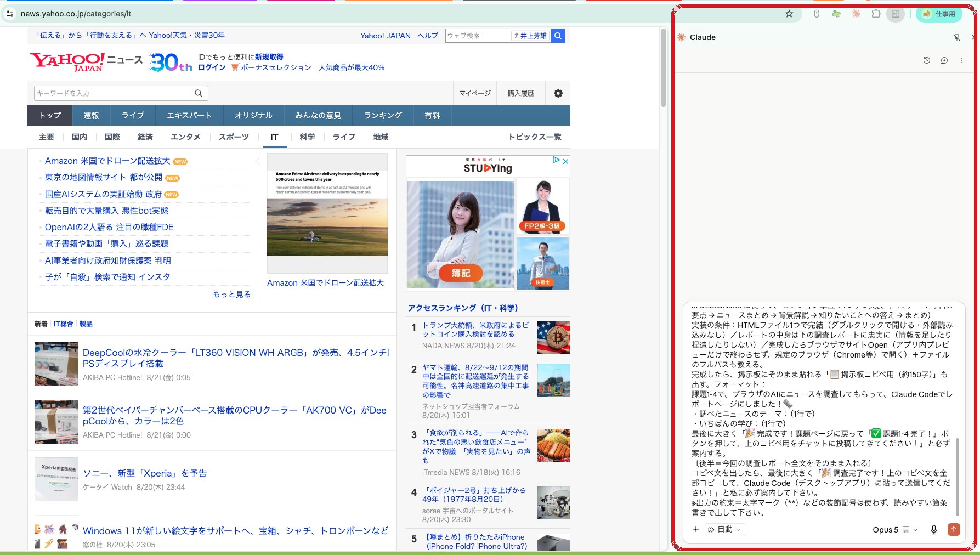Open the 自動 mode dropdown
The width and height of the screenshot is (980, 555).
click(x=724, y=529)
